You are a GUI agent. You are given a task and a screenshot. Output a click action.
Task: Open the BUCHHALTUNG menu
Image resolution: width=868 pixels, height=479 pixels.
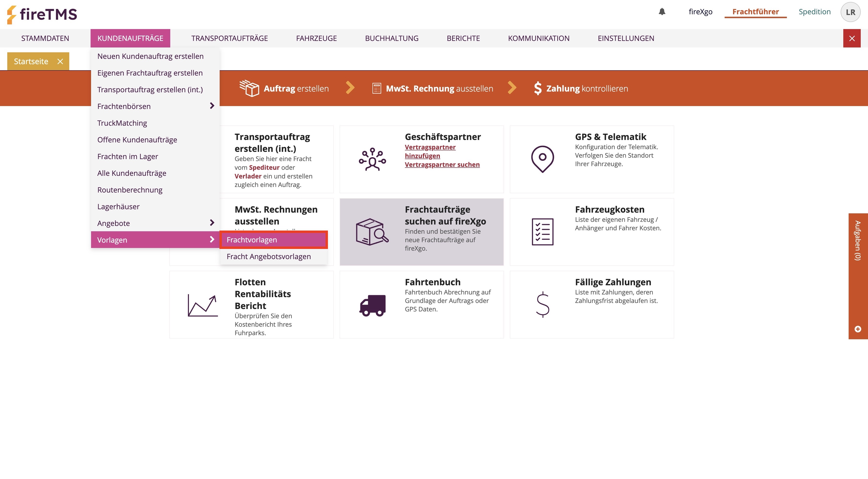click(x=392, y=39)
